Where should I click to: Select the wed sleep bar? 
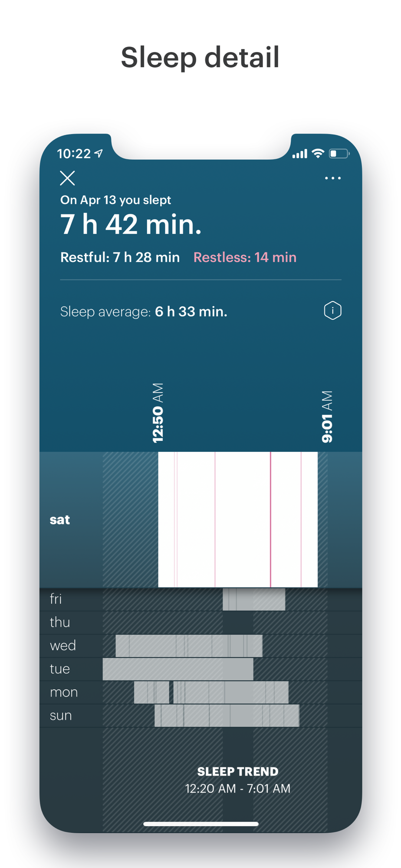[189, 646]
